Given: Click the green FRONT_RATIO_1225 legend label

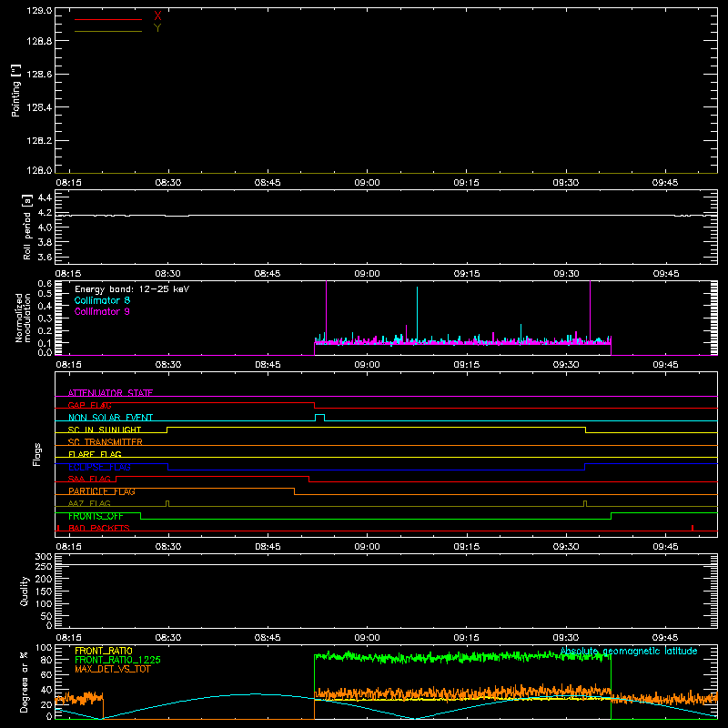Looking at the screenshot, I should click(x=118, y=660).
